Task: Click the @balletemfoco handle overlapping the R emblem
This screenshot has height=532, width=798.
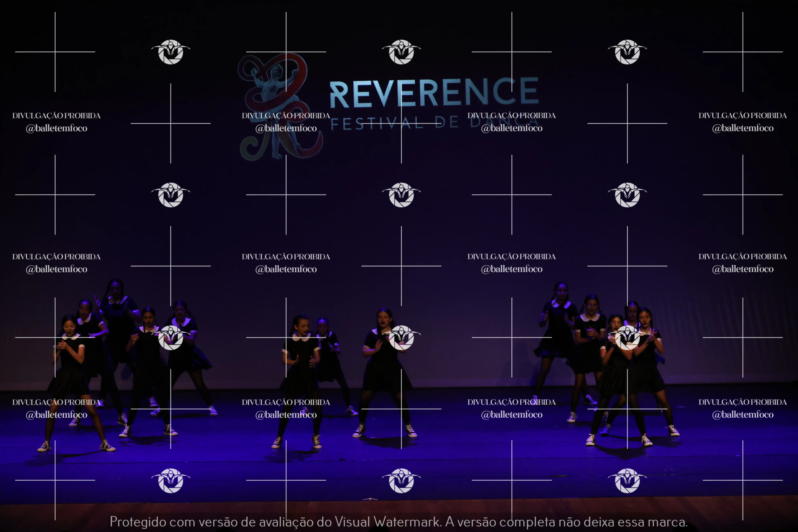Action: coord(286,128)
